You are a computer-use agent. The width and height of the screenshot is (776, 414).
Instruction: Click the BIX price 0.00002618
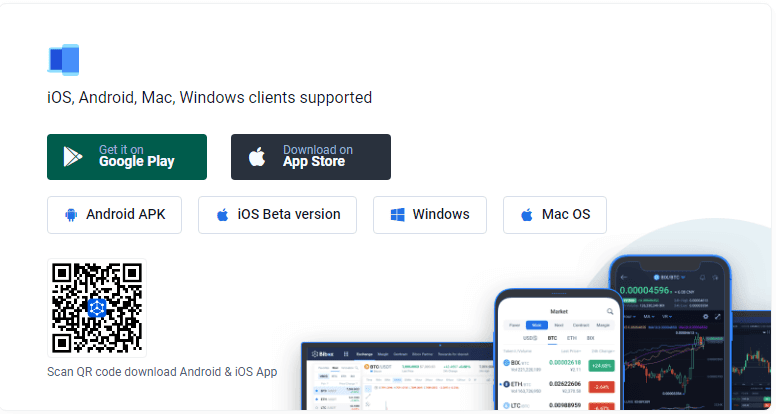(565, 363)
